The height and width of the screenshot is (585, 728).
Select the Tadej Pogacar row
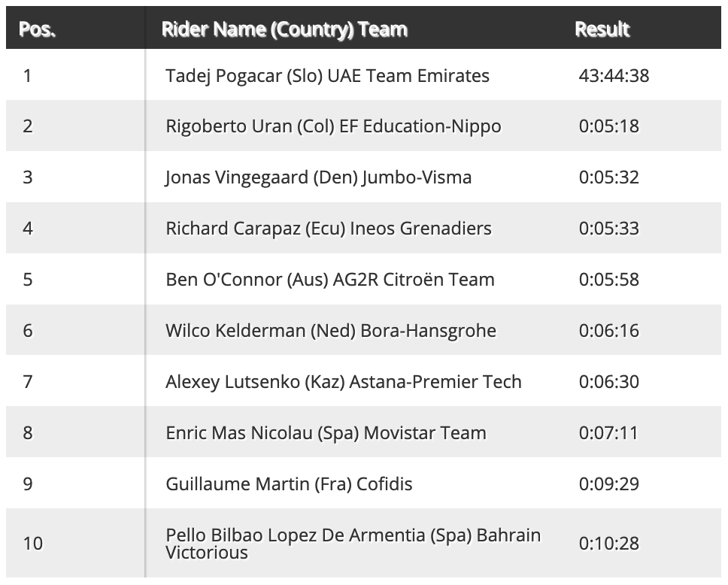(363, 74)
